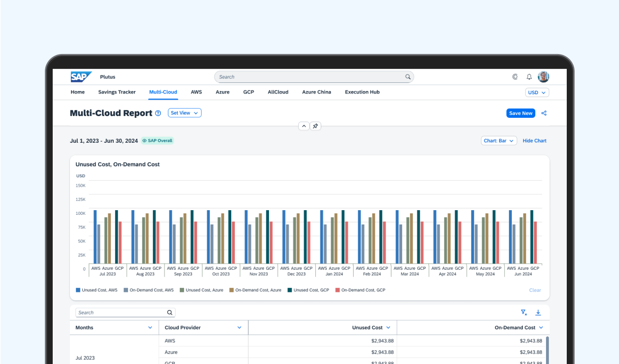Click the table Search input field
Image resolution: width=619 pixels, height=364 pixels.
(125, 313)
